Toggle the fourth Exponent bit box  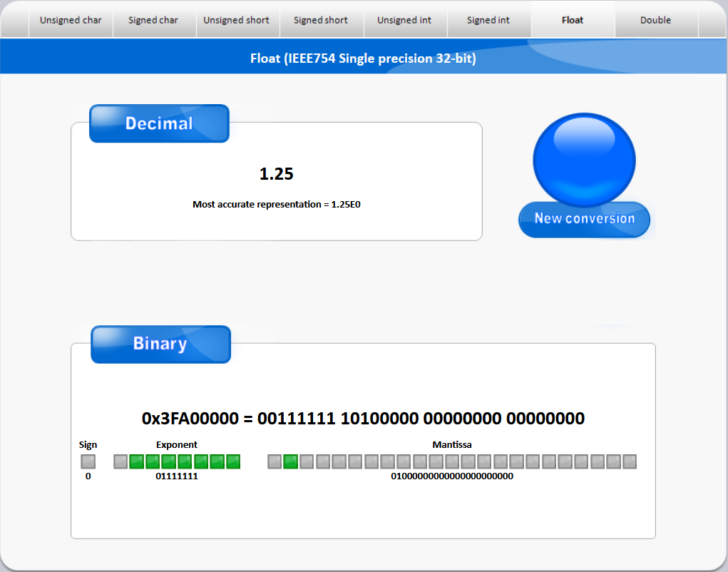[x=168, y=461]
